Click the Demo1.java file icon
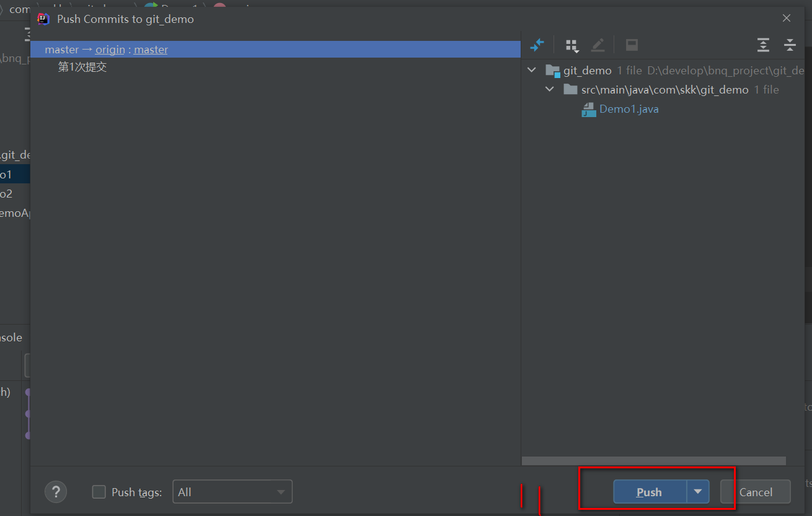Screen dimensions: 812x516 588,110
